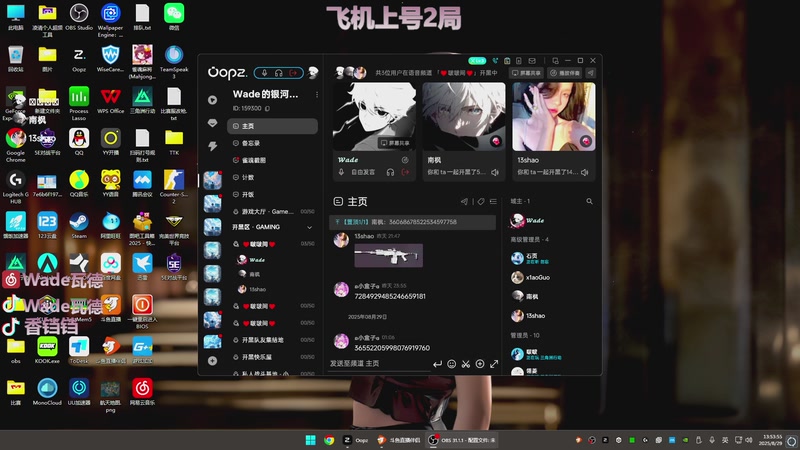Image resolution: width=800 pixels, height=450 pixels.
Task: Toggle member list icon in 主页 header
Action: point(493,202)
